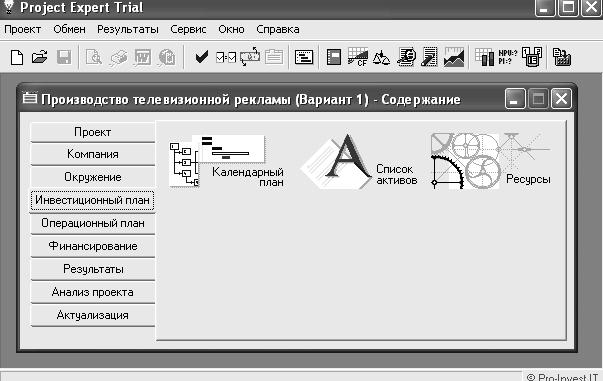Click the greyed globe export icon

(x=167, y=58)
